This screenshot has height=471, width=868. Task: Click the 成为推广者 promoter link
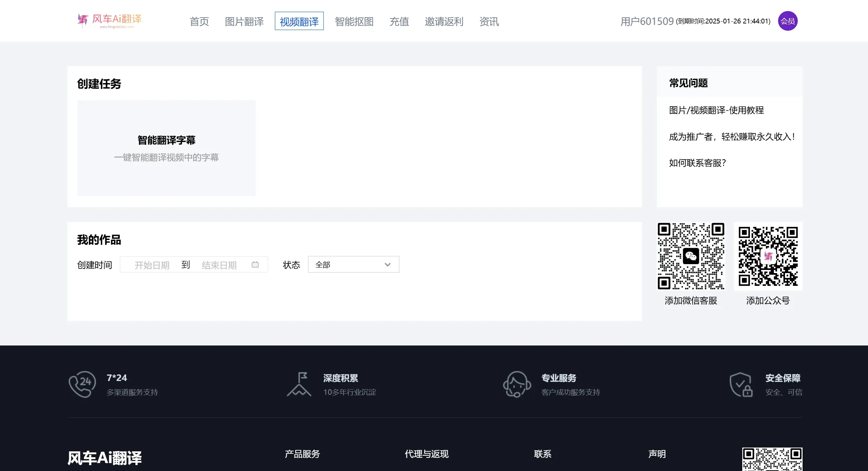point(732,137)
